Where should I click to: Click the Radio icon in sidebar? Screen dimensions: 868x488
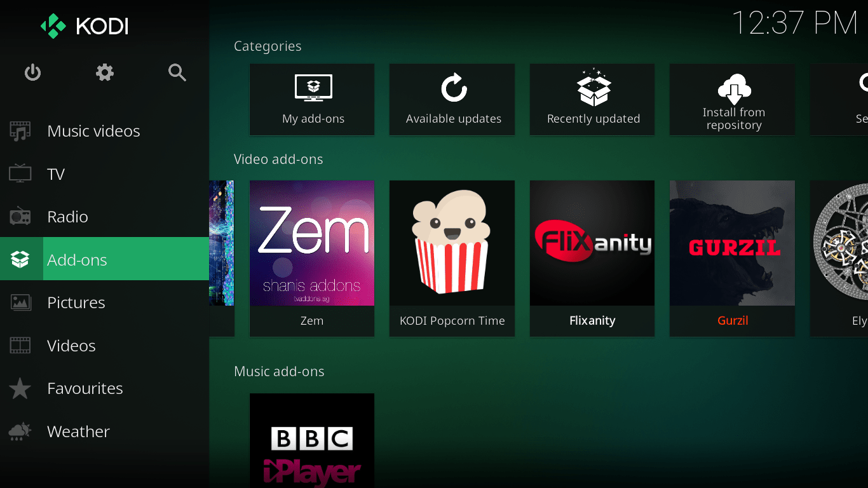(x=20, y=217)
